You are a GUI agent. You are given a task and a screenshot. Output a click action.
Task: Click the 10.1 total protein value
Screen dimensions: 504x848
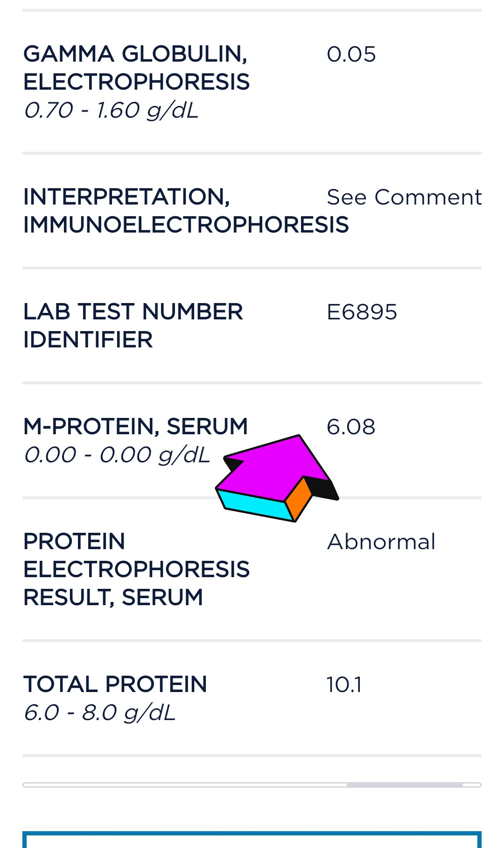(344, 685)
